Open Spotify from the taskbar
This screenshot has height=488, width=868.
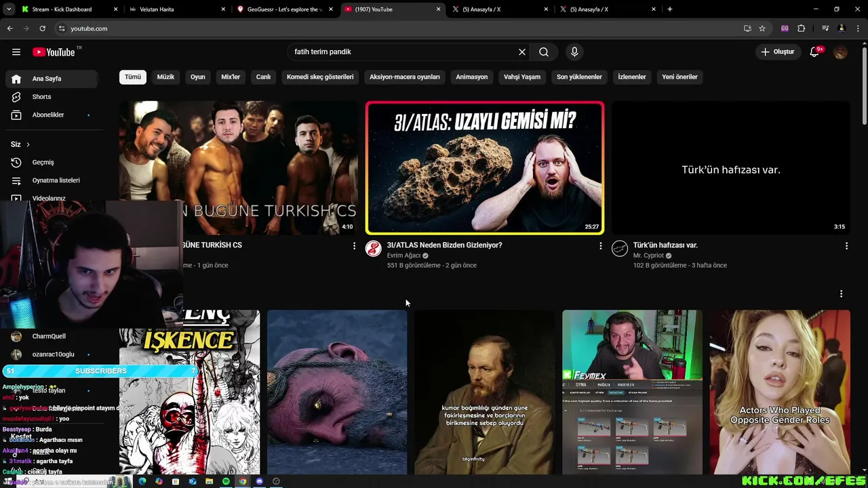click(x=226, y=481)
